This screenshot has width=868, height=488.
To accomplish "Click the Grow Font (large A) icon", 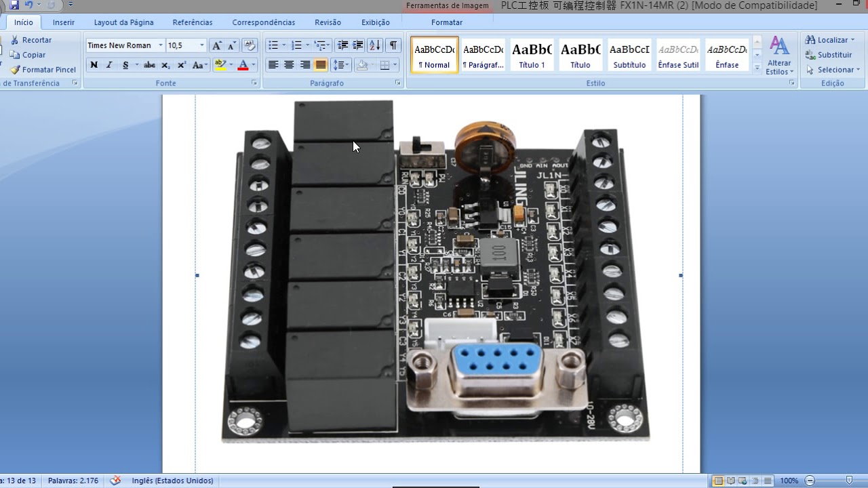I will tap(217, 45).
